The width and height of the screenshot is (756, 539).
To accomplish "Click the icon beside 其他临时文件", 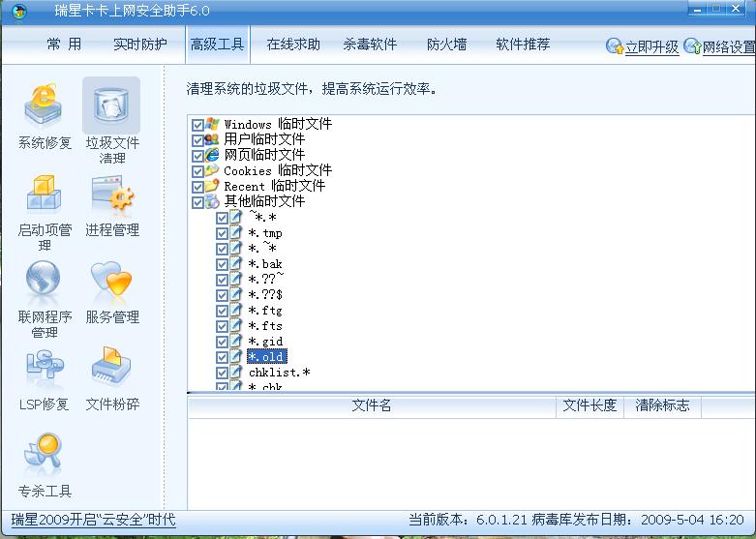I will [212, 201].
